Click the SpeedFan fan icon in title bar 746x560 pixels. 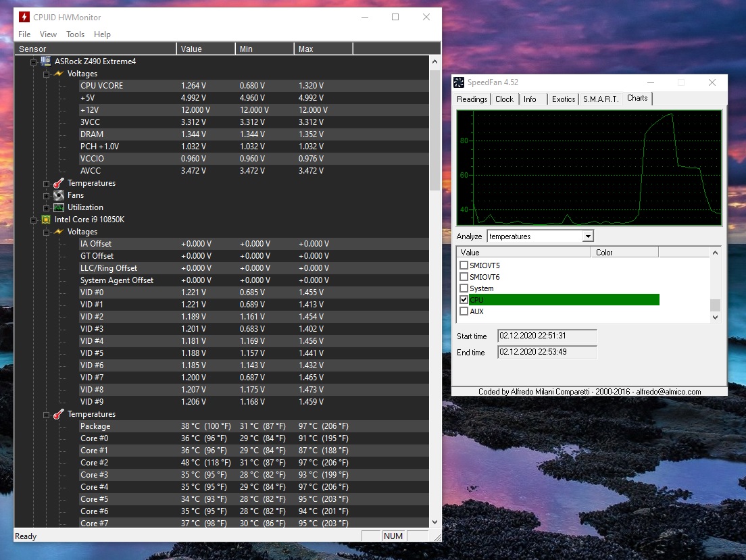(459, 82)
